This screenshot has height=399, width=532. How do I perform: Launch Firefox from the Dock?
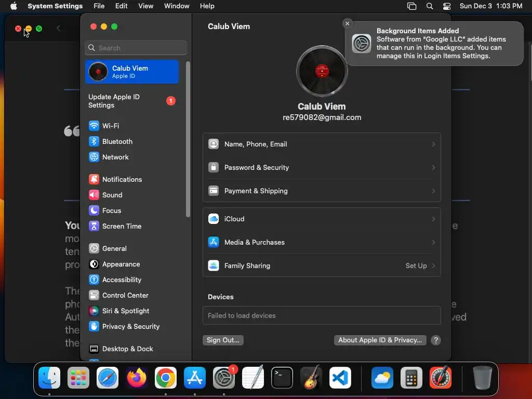[137, 378]
